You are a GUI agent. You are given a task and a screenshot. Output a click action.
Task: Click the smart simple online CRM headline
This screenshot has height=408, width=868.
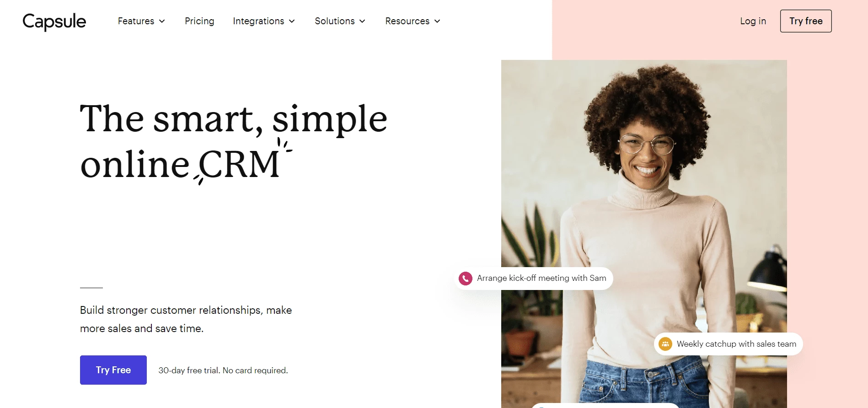coord(233,141)
